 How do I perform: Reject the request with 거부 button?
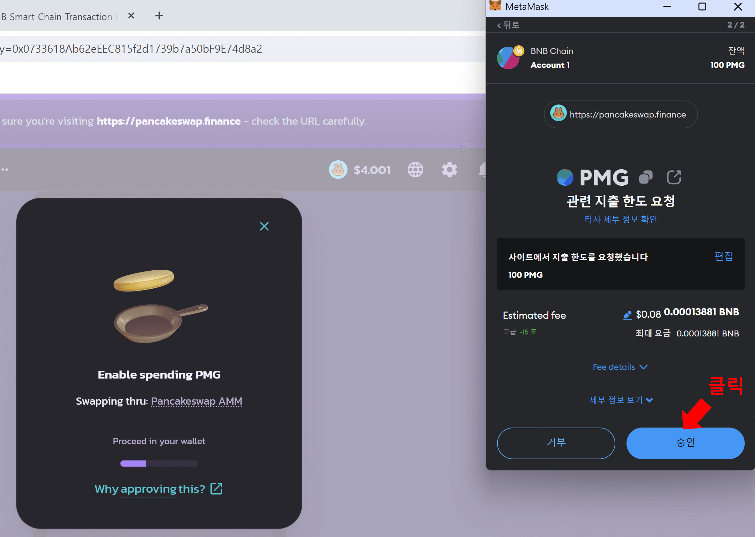pos(556,443)
